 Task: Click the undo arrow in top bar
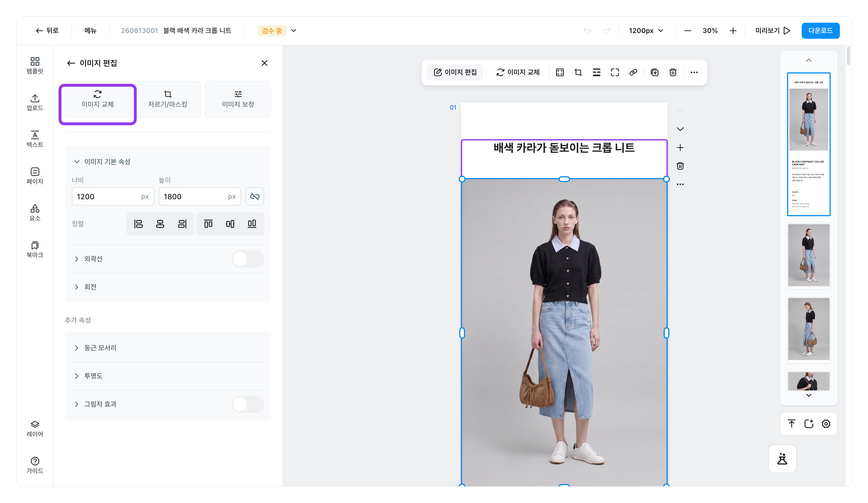click(587, 31)
